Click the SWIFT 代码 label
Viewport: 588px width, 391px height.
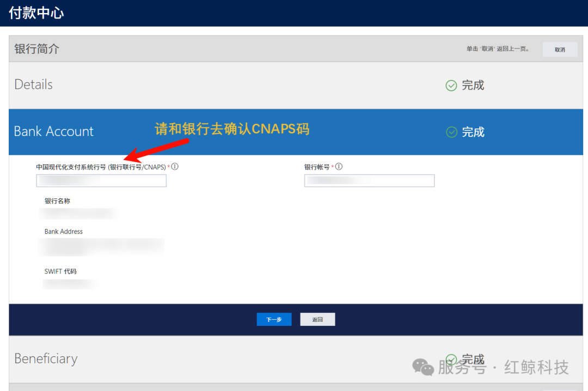click(x=60, y=271)
